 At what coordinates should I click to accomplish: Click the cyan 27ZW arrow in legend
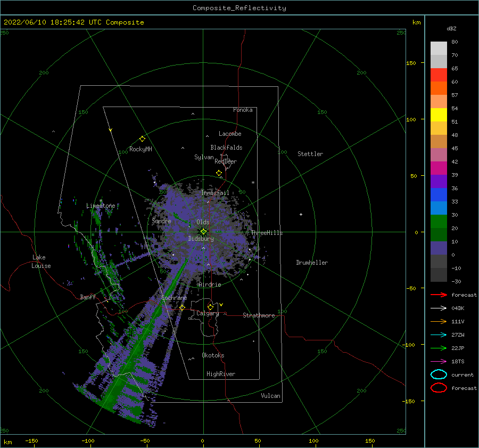[x=439, y=335]
